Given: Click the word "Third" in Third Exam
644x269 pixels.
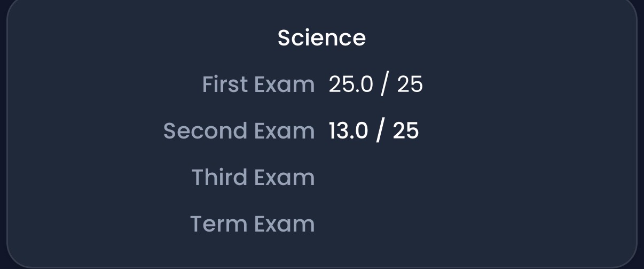Looking at the screenshot, I should [220, 178].
